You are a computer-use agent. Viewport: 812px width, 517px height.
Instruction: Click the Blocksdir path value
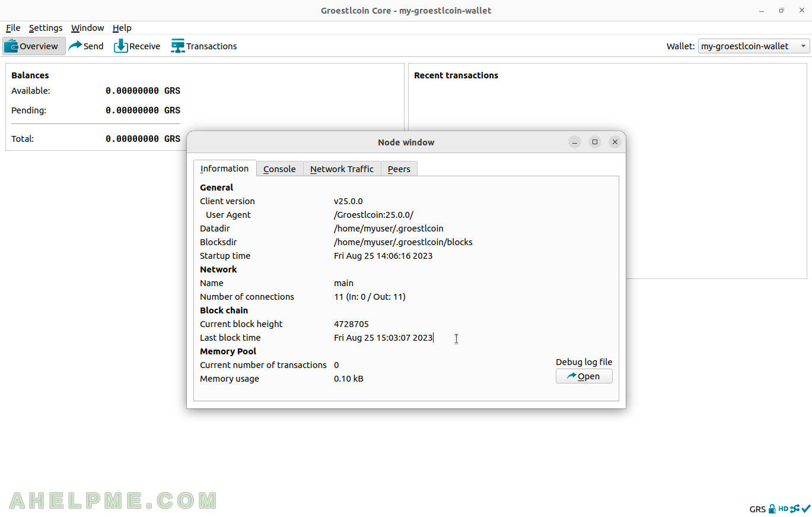click(403, 242)
